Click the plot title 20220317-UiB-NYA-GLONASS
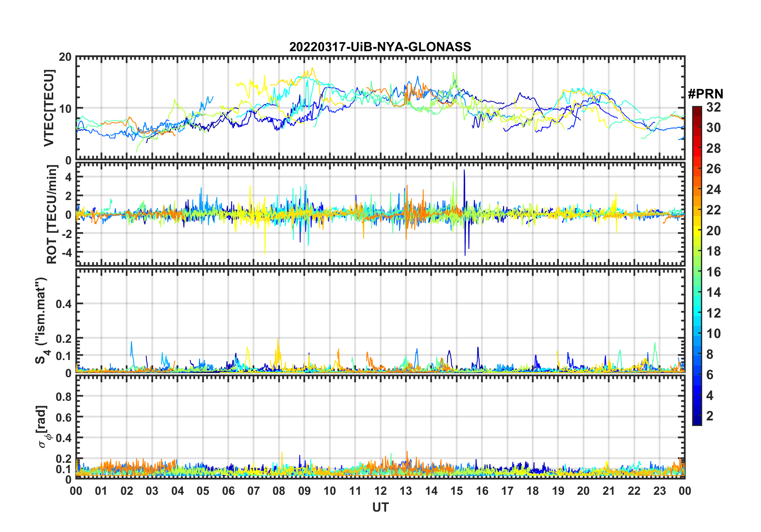Viewport: 761px width, 532px height. coord(380,47)
